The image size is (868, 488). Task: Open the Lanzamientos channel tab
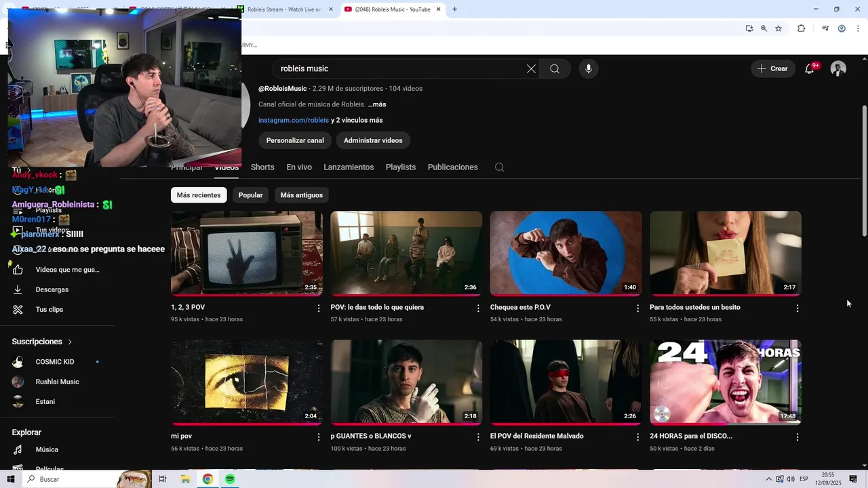point(349,167)
